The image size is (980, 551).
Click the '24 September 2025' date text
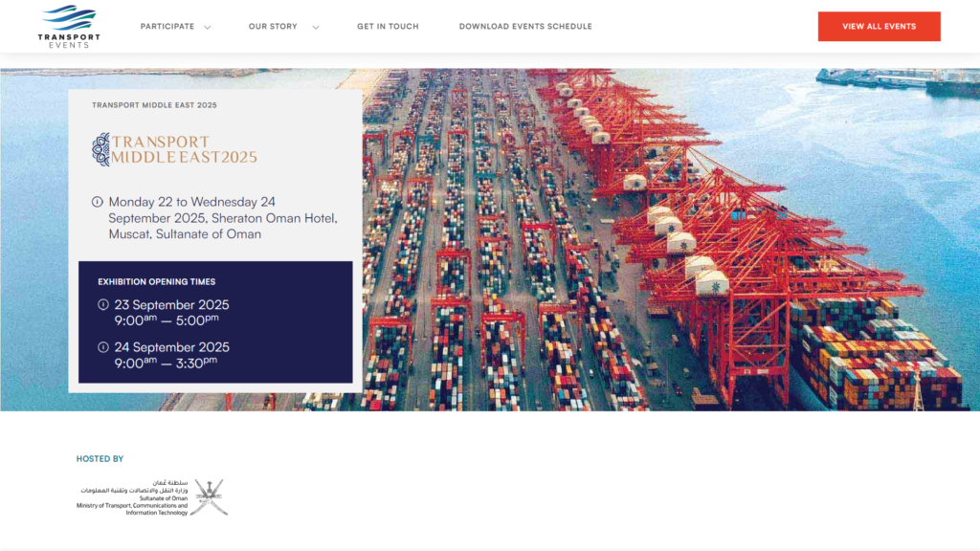(x=172, y=346)
